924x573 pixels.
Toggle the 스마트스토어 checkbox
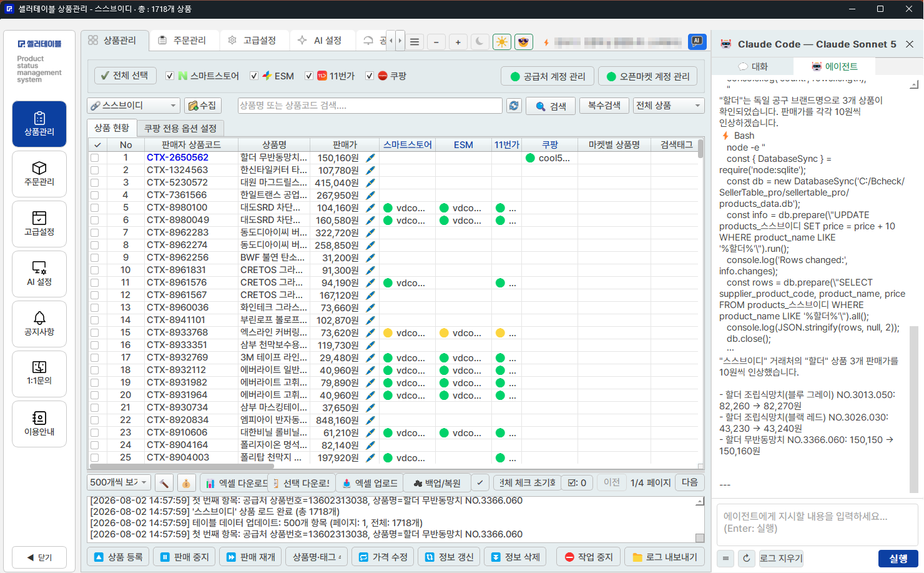[x=170, y=76]
